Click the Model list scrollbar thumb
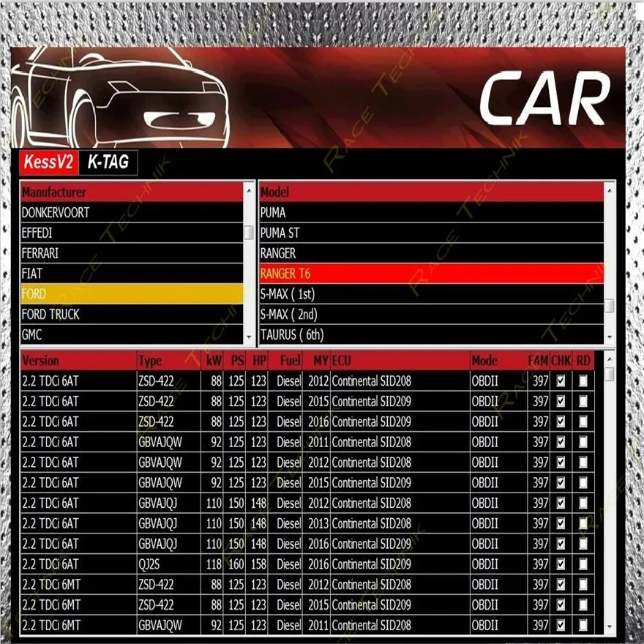This screenshot has height=644, width=644. (x=610, y=306)
